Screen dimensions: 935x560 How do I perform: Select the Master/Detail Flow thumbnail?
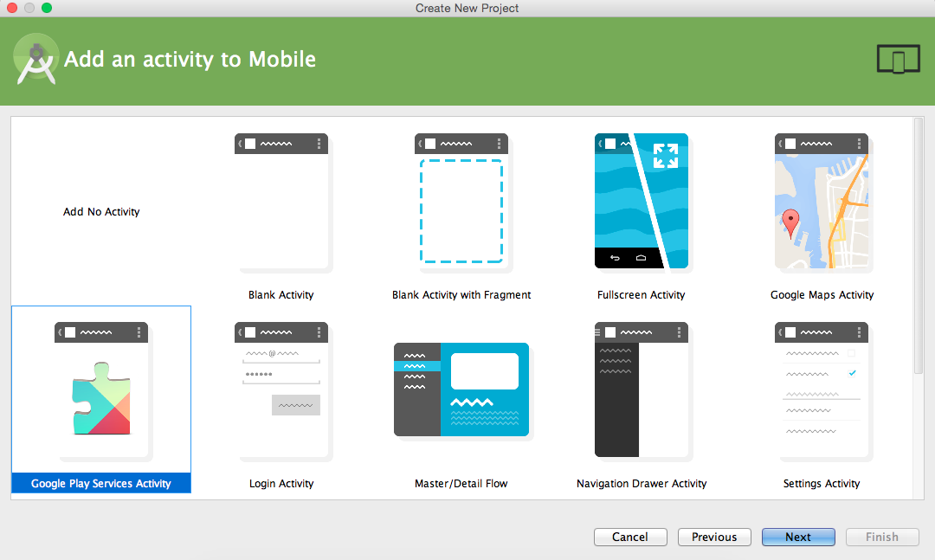461,390
